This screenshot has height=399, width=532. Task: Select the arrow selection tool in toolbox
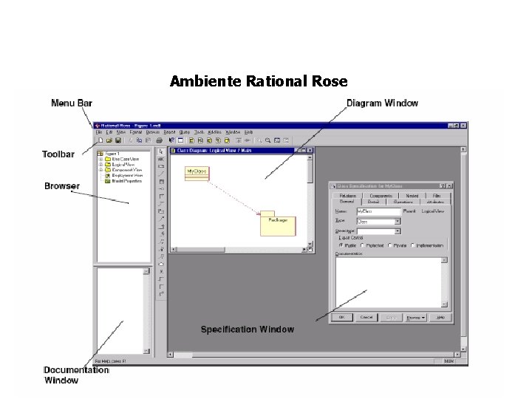point(161,151)
